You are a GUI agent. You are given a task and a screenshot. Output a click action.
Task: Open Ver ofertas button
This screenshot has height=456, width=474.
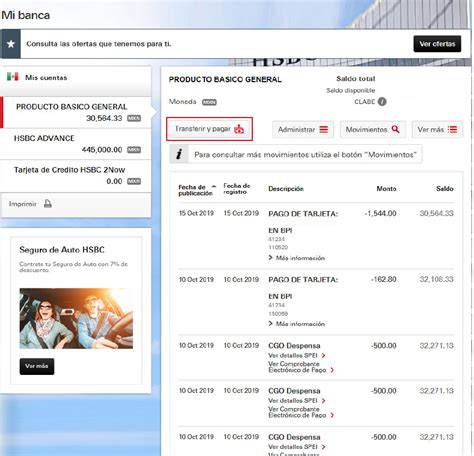(437, 44)
